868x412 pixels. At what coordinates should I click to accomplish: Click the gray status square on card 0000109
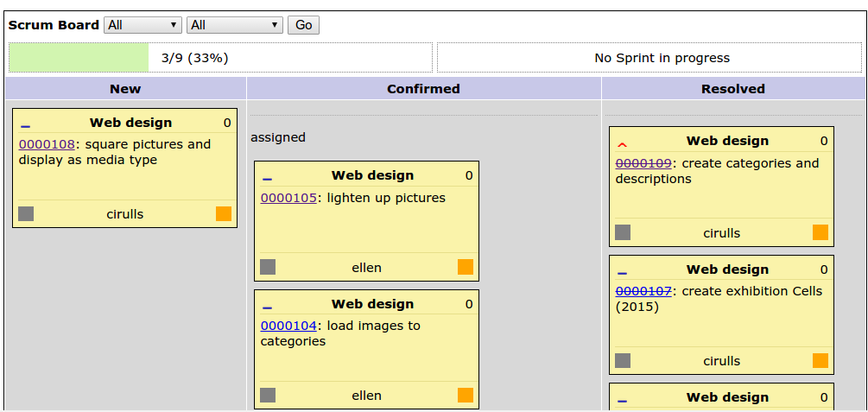(623, 232)
